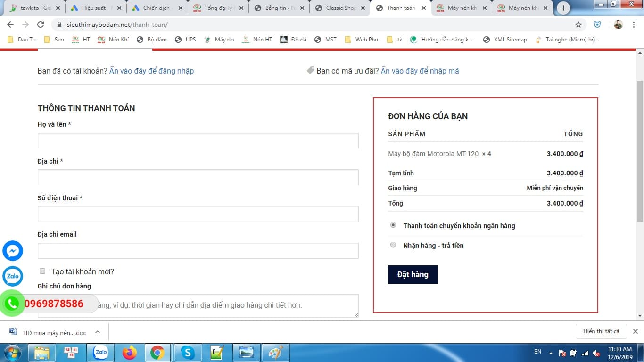Viewport: 644px width, 362px height.
Task: Open a new browser tab
Action: [x=563, y=8]
